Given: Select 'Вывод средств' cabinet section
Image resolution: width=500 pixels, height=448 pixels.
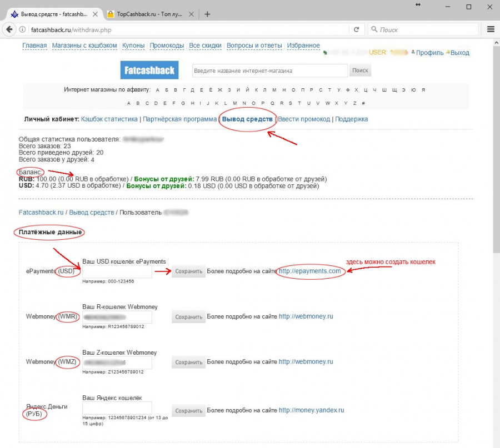Looking at the screenshot, I should [x=247, y=119].
